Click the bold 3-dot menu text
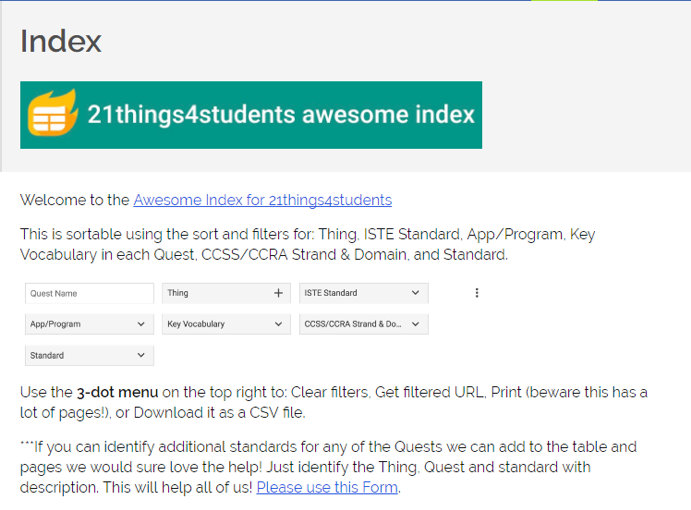Viewport: 691px width, 510px height. [117, 392]
